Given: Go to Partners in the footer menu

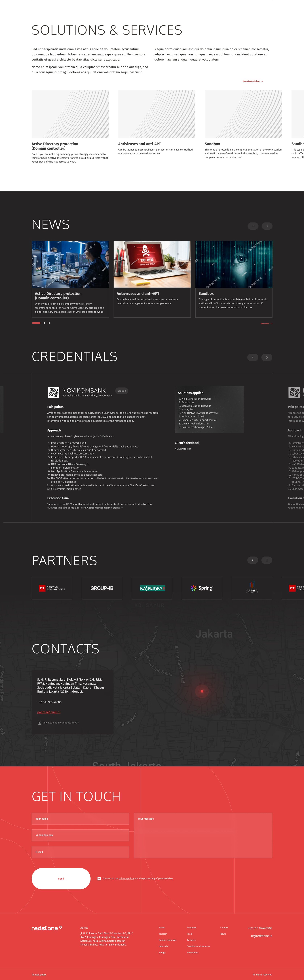Looking at the screenshot, I should [191, 940].
